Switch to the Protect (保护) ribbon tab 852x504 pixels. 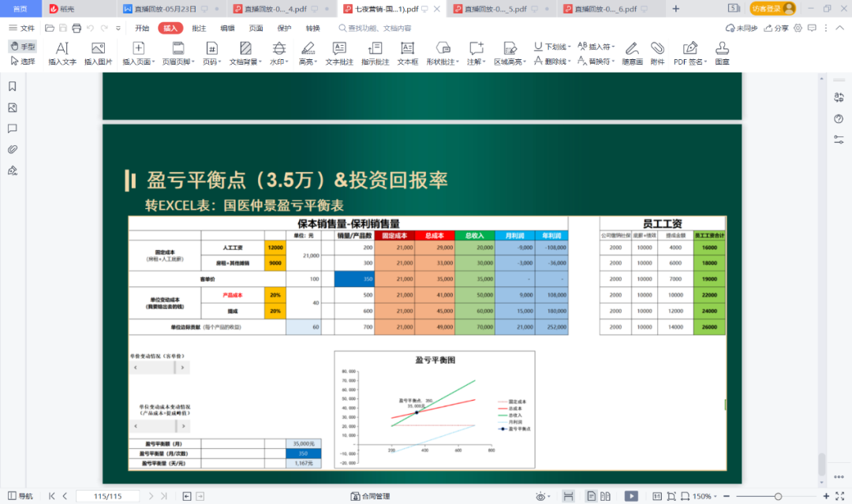tap(284, 28)
